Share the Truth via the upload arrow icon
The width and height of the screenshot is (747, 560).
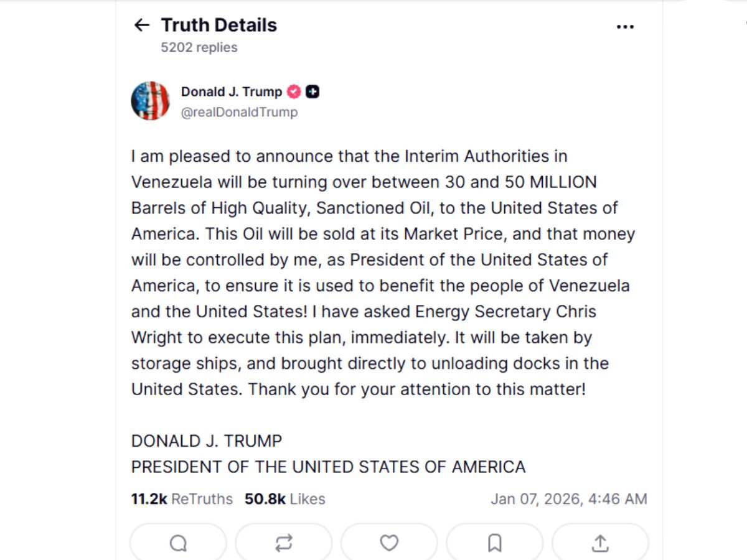point(599,543)
